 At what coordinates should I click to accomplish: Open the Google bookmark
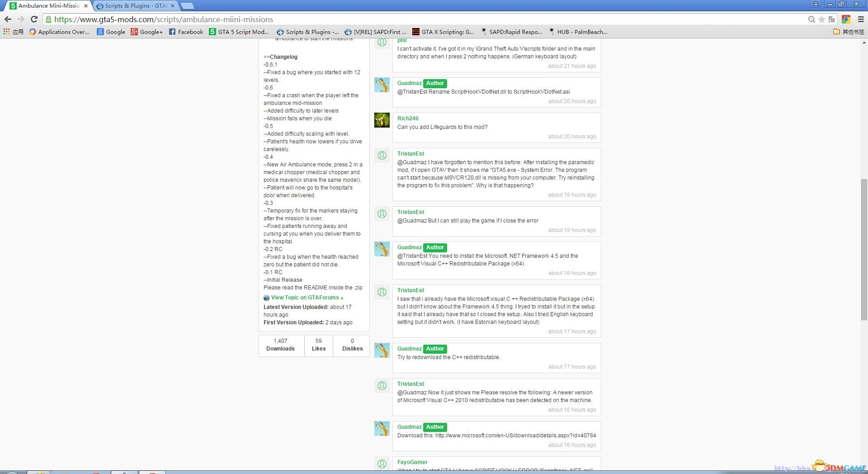[x=111, y=32]
